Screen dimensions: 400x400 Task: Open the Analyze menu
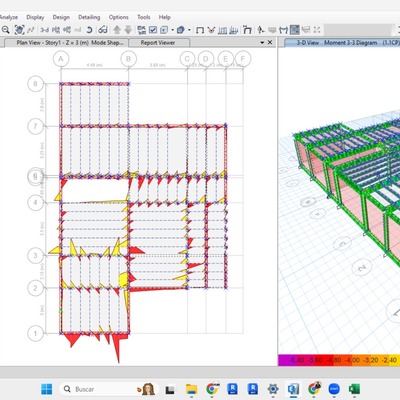click(9, 17)
